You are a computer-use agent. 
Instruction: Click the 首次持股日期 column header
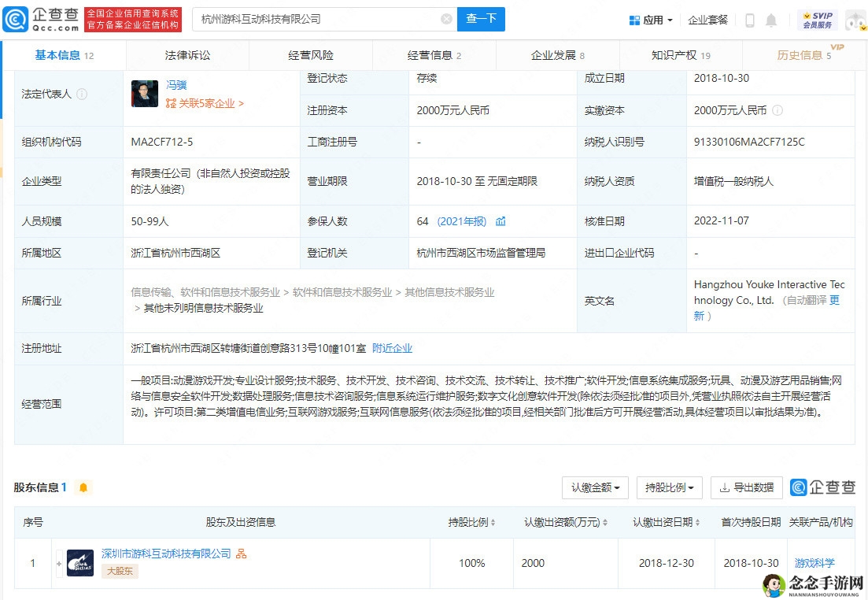(751, 522)
